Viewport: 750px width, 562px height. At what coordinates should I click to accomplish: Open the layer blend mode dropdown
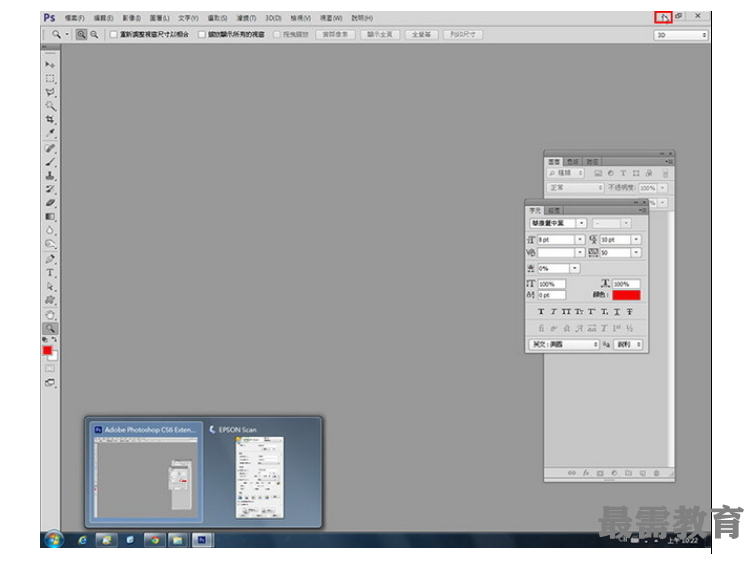[575, 188]
